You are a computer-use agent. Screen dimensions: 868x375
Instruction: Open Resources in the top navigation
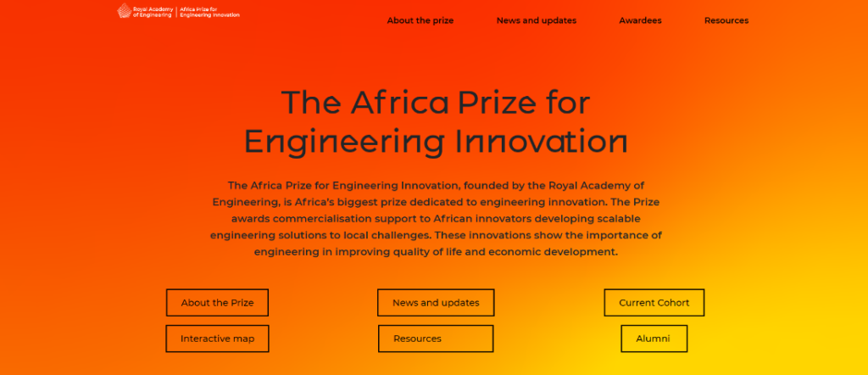coord(726,20)
